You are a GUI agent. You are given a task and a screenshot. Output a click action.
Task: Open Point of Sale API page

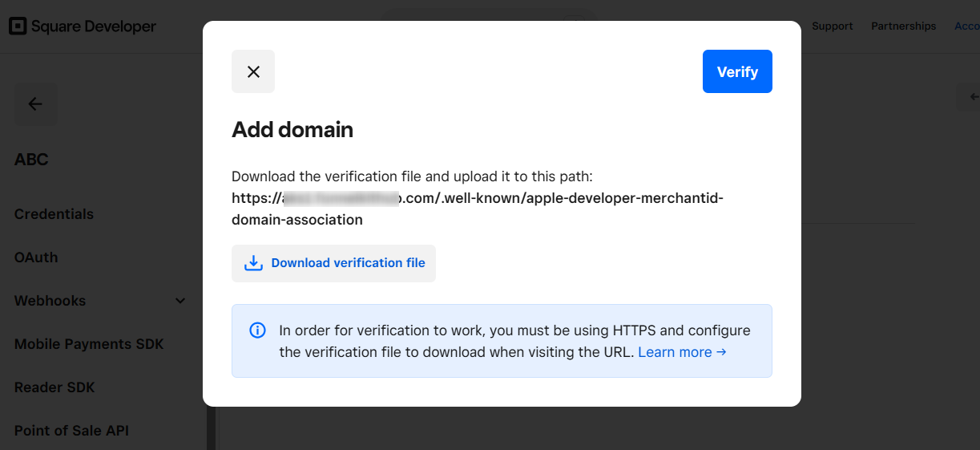(x=71, y=431)
